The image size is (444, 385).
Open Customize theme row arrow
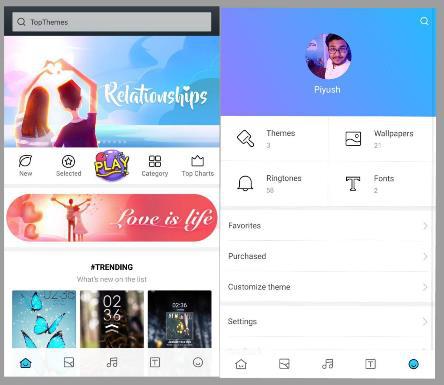(425, 287)
